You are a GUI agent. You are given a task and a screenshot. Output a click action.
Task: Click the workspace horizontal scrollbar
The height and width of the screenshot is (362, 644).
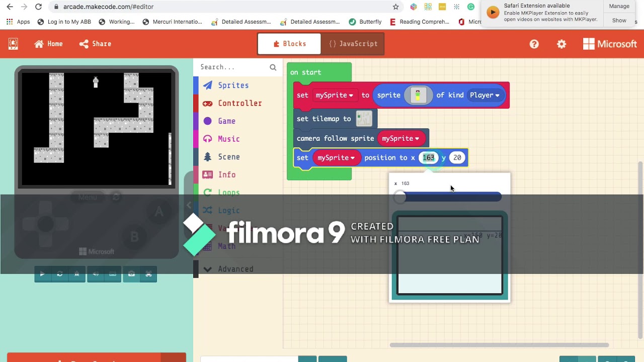tap(499, 345)
